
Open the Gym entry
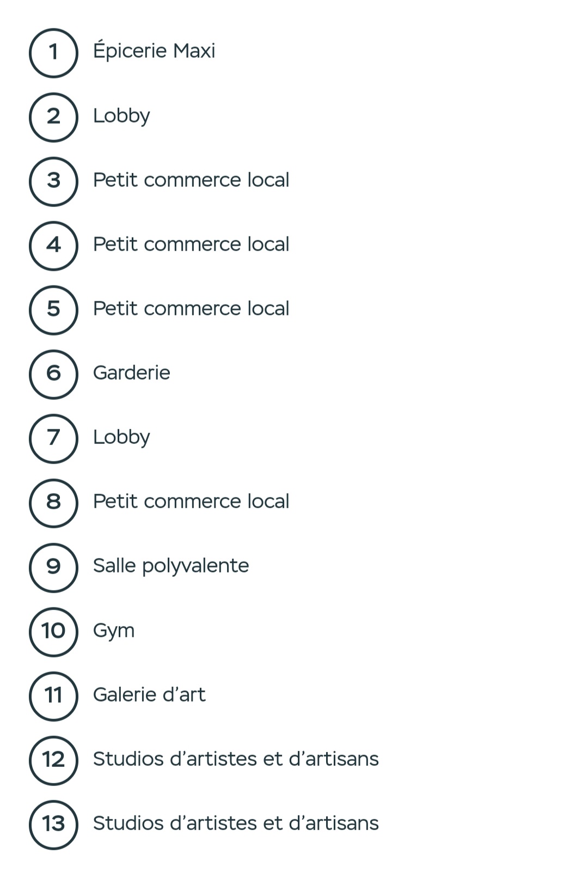[114, 631]
